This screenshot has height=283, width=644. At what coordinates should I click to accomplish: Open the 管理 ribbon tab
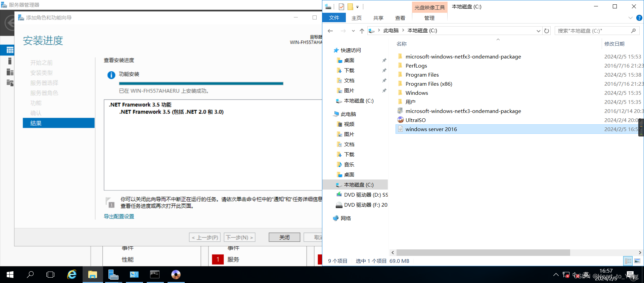point(429,18)
